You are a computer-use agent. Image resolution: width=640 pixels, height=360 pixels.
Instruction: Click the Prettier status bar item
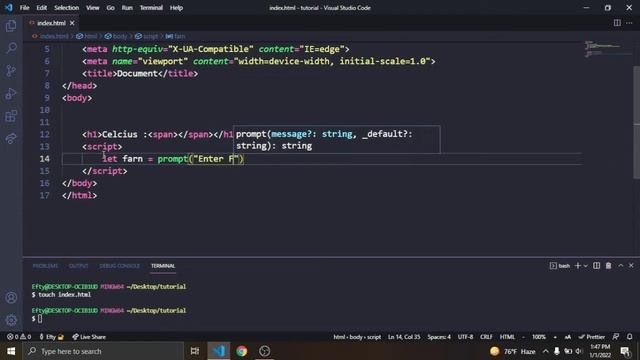coord(592,337)
